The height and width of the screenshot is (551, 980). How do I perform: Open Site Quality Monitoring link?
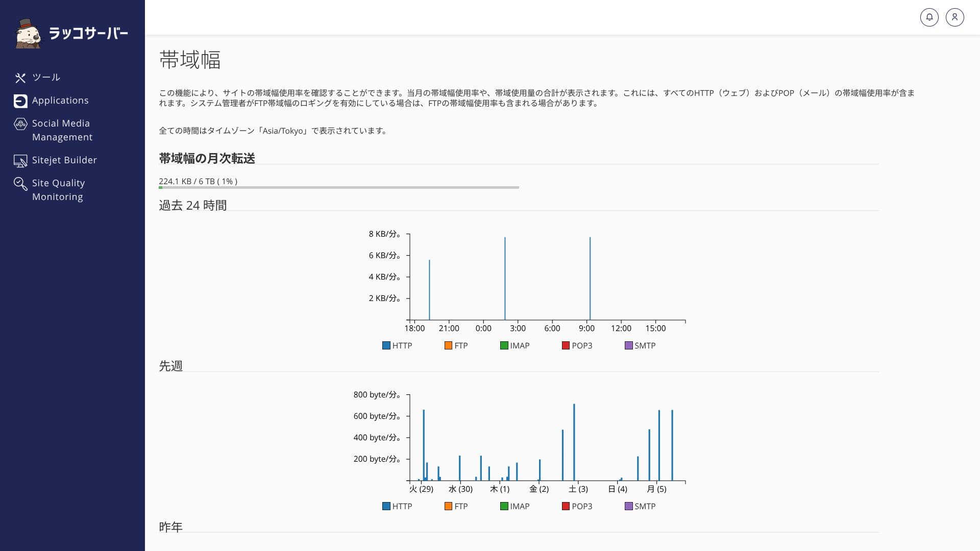[58, 190]
